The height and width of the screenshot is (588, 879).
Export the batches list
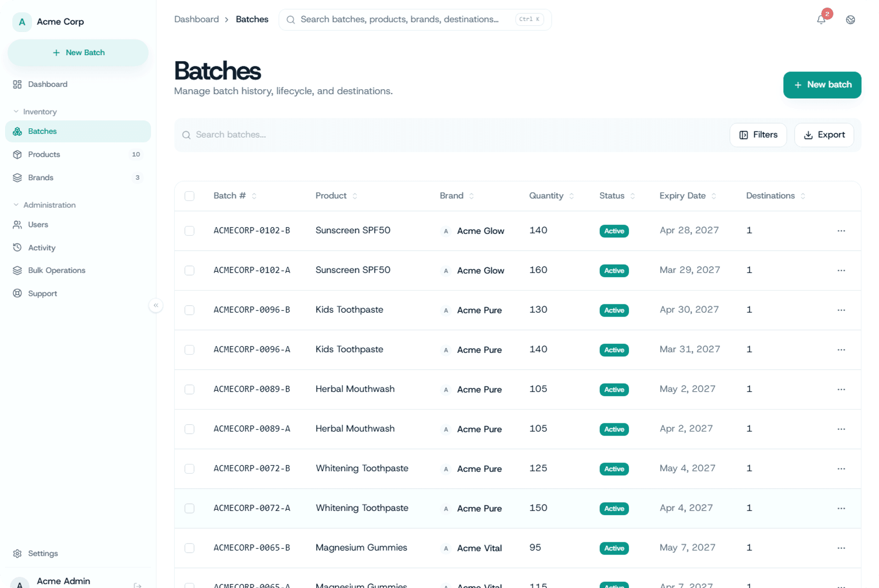tap(824, 135)
